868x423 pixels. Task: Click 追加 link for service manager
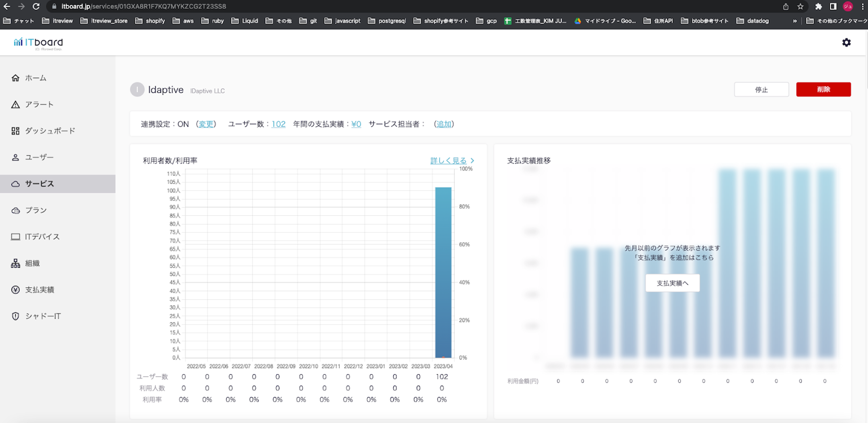pyautogui.click(x=444, y=124)
